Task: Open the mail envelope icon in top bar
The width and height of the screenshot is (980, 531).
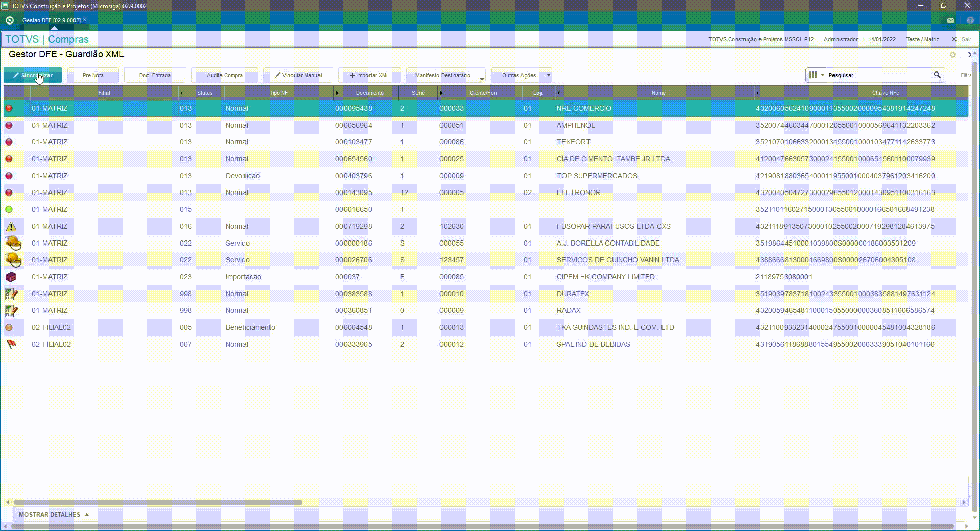Action: [951, 20]
